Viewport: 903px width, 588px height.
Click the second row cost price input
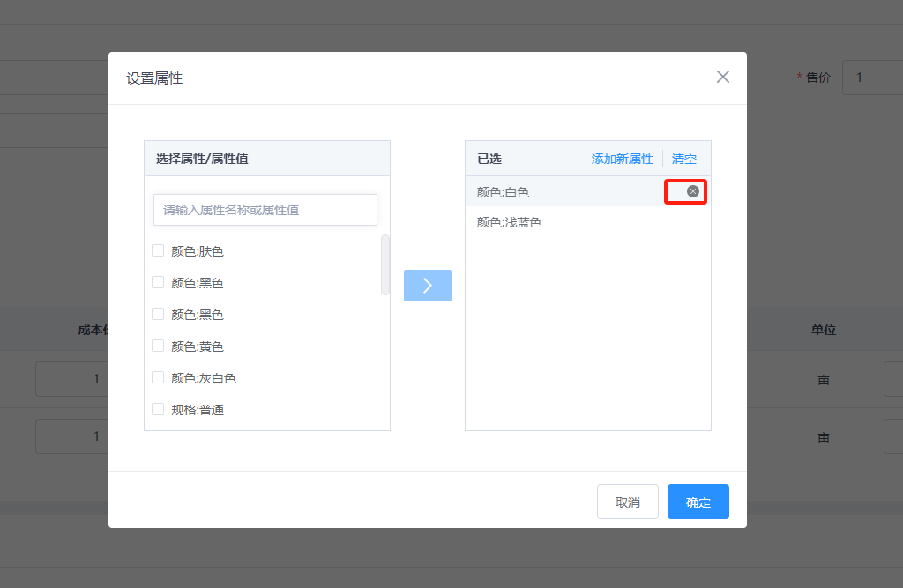coord(71,436)
